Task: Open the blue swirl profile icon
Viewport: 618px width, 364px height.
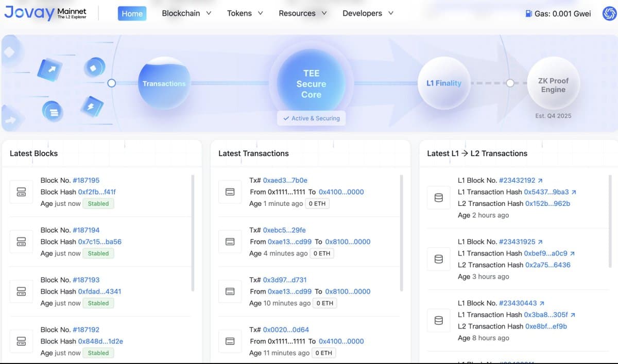Action: [609, 14]
